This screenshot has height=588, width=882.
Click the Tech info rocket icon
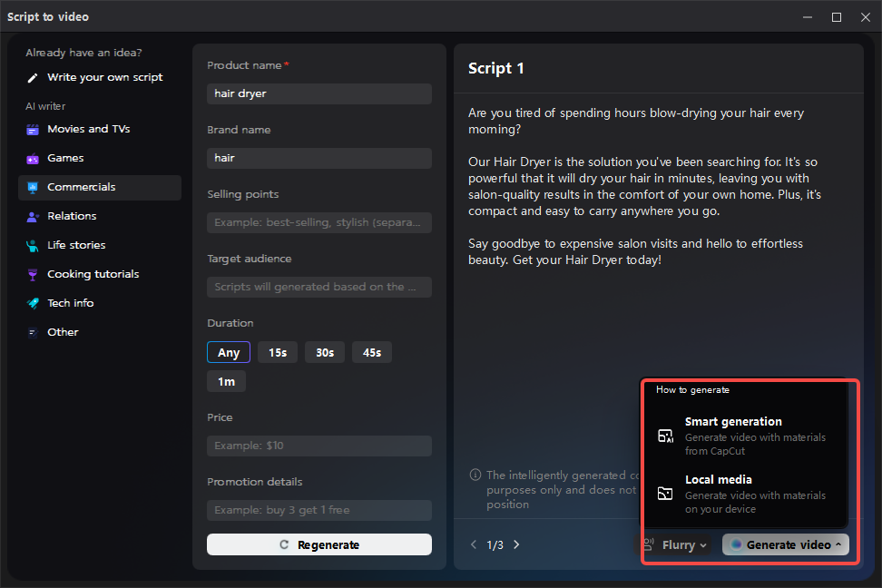point(33,303)
